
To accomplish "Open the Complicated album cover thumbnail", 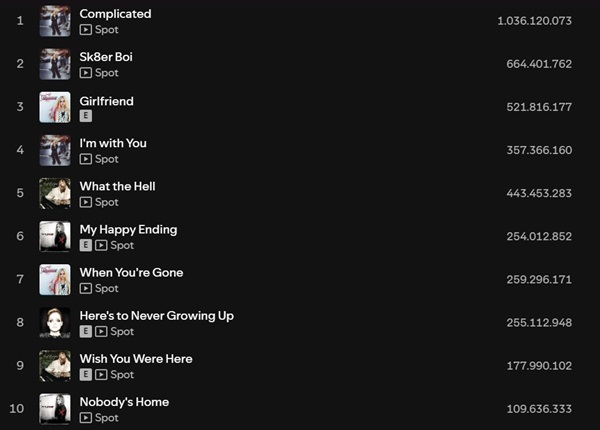I will click(55, 21).
